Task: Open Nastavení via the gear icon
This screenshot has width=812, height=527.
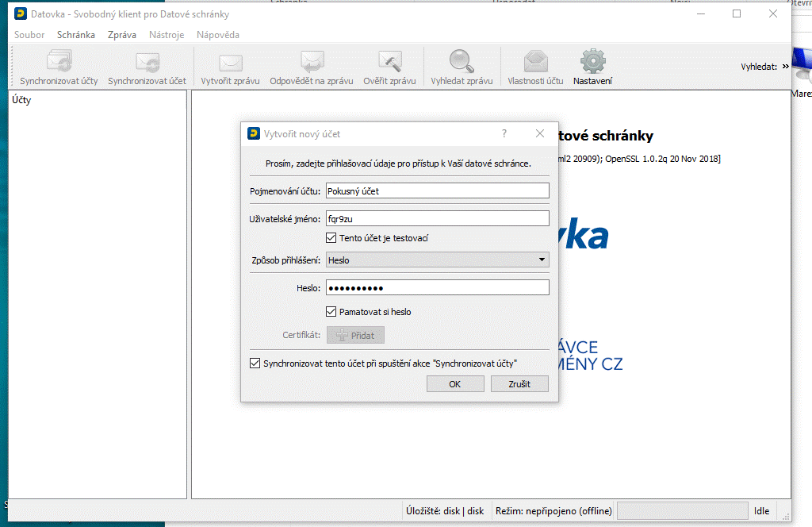Action: click(x=593, y=61)
